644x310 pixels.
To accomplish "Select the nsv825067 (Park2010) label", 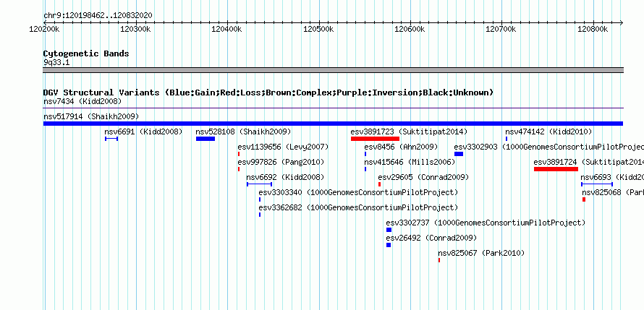I will point(481,253).
